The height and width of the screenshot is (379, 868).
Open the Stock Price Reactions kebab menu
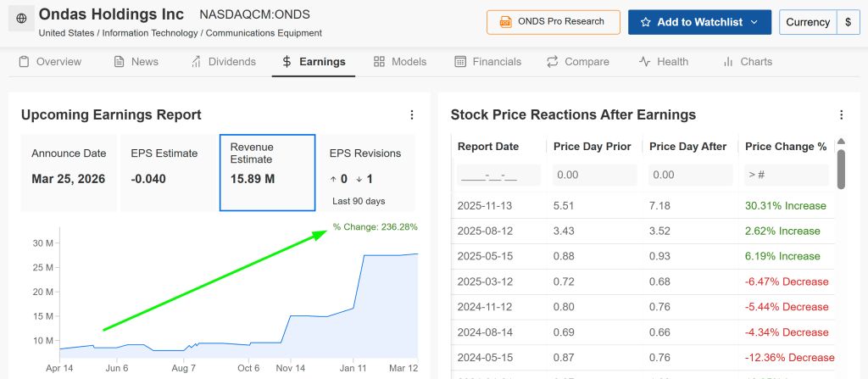842,114
